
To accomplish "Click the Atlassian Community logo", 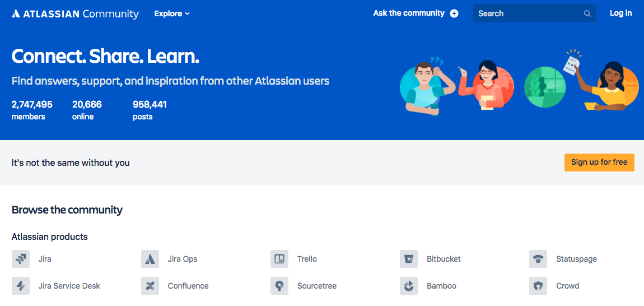I will [75, 13].
